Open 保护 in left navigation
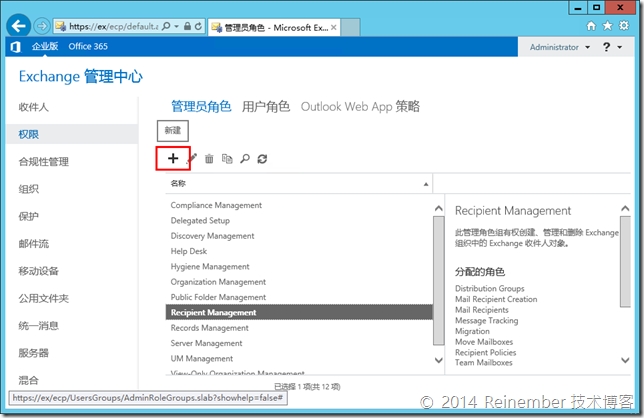Screen dimensions: 644x418 coord(29,216)
